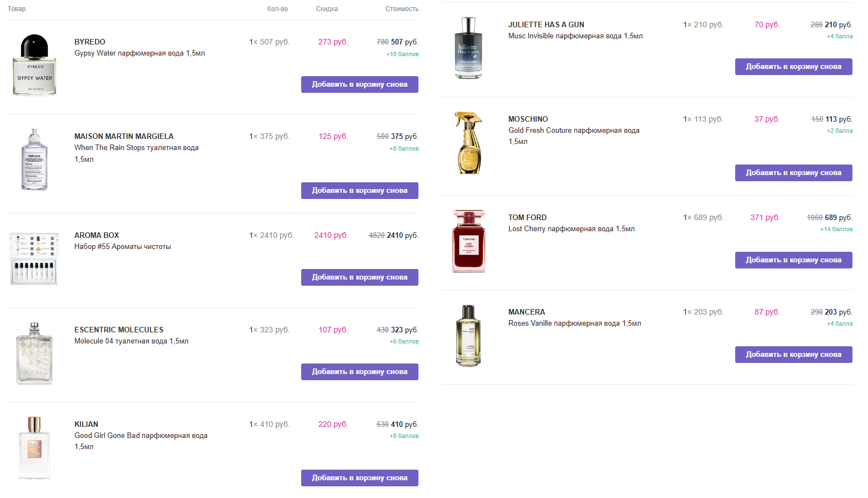The image size is (868, 498).
Task: Add Musc Invisible to cart again
Action: coord(793,67)
